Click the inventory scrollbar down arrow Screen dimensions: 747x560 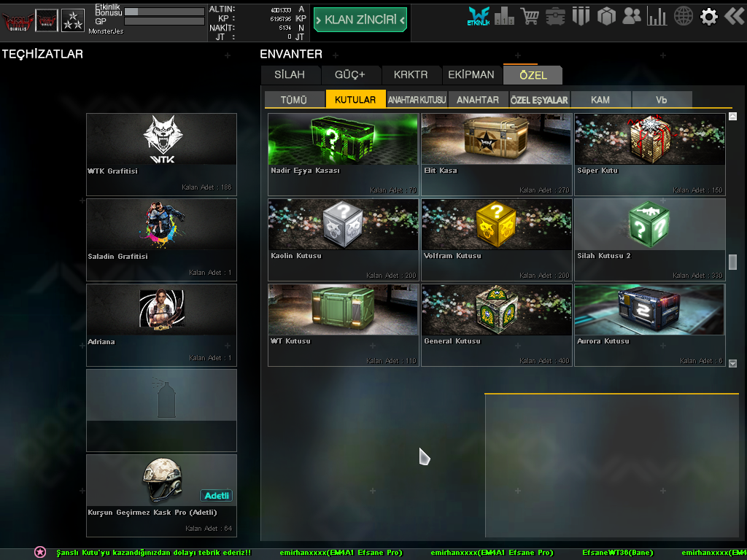point(732,363)
